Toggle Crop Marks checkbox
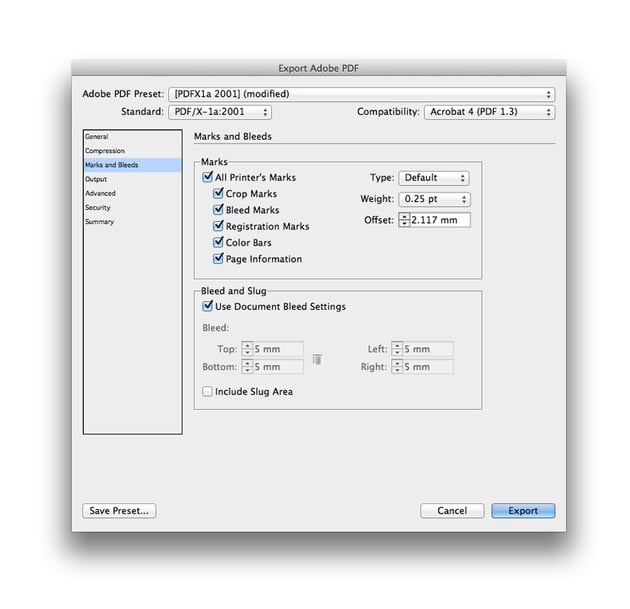The width and height of the screenshot is (630, 609). [218, 193]
